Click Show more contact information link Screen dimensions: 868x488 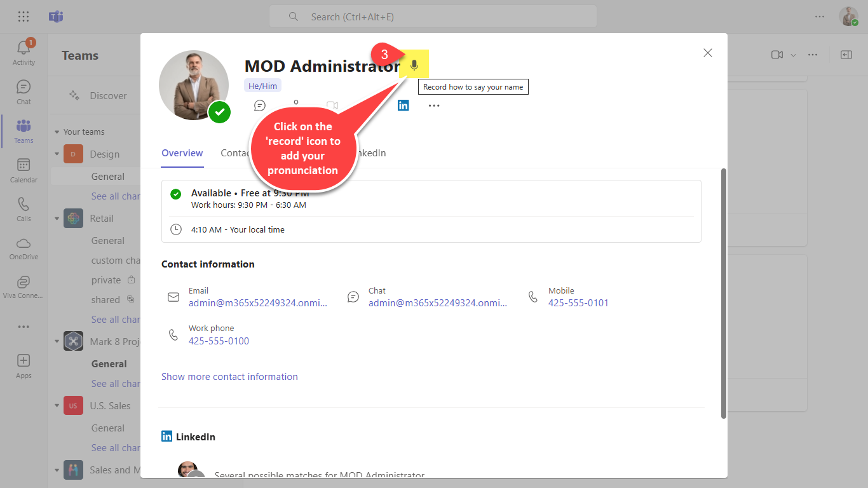pyautogui.click(x=229, y=377)
